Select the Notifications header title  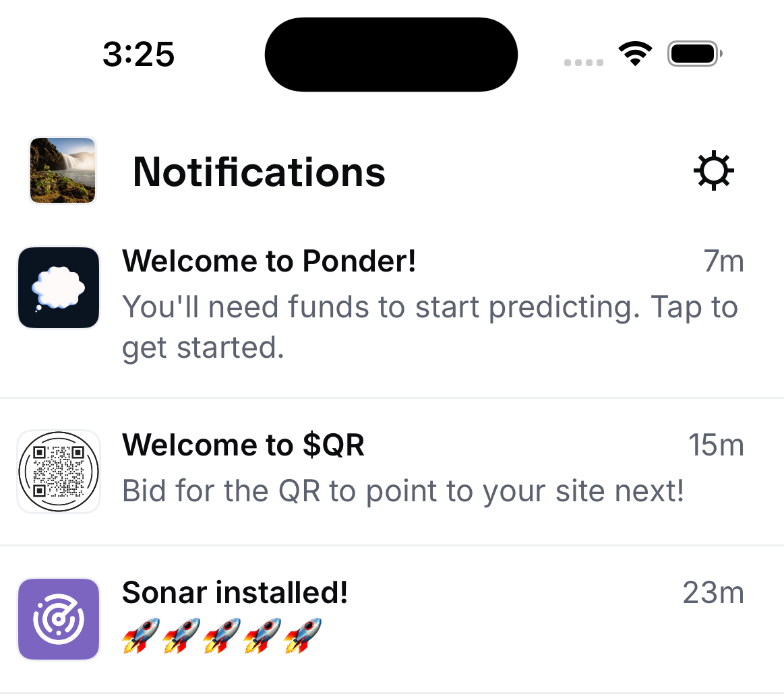[259, 172]
